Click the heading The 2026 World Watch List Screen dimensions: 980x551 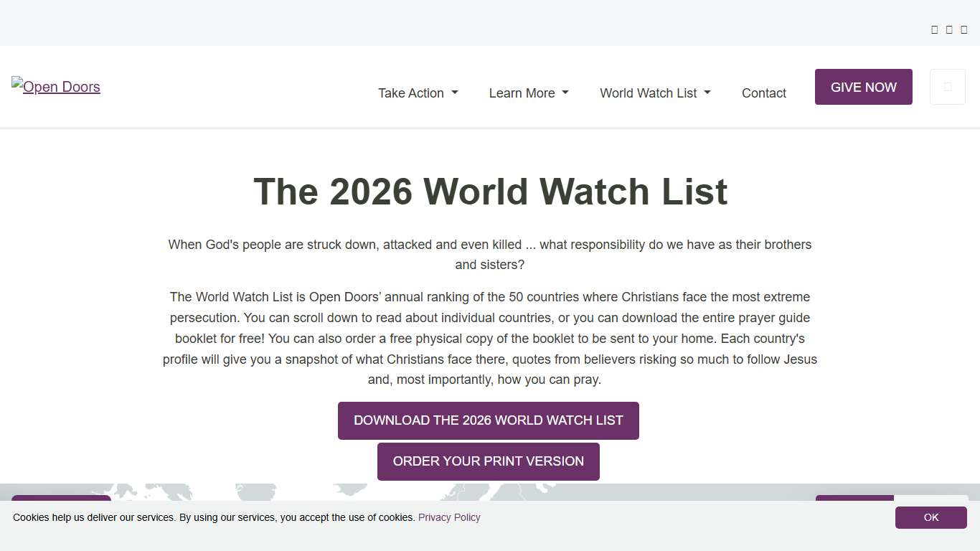pos(490,192)
